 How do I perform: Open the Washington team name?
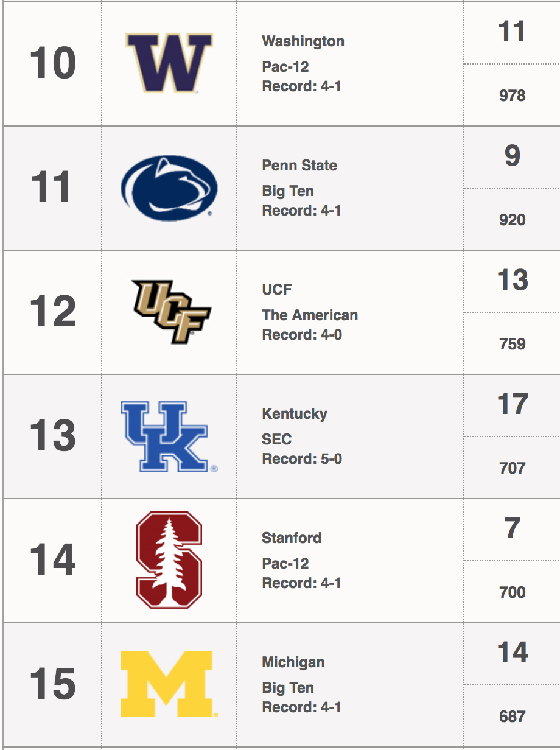tap(303, 41)
